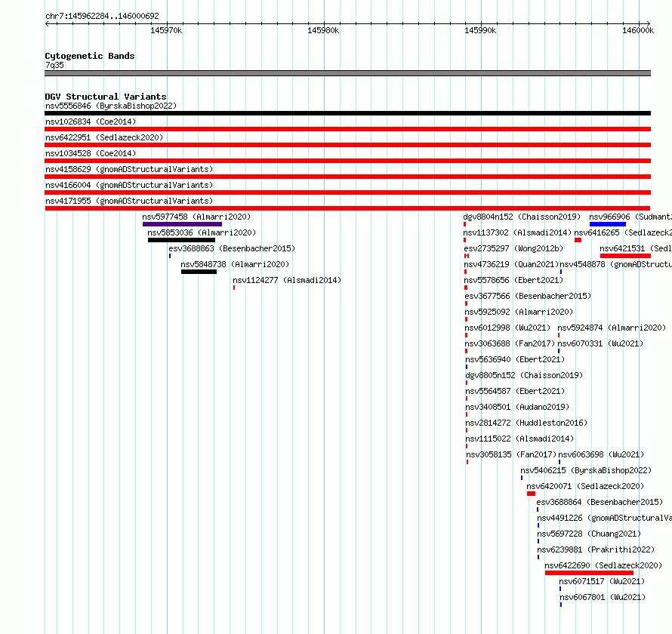Viewport: 672px width, 634px height.
Task: Click nsv4548878 gnomAD variant label
Action: (x=616, y=264)
